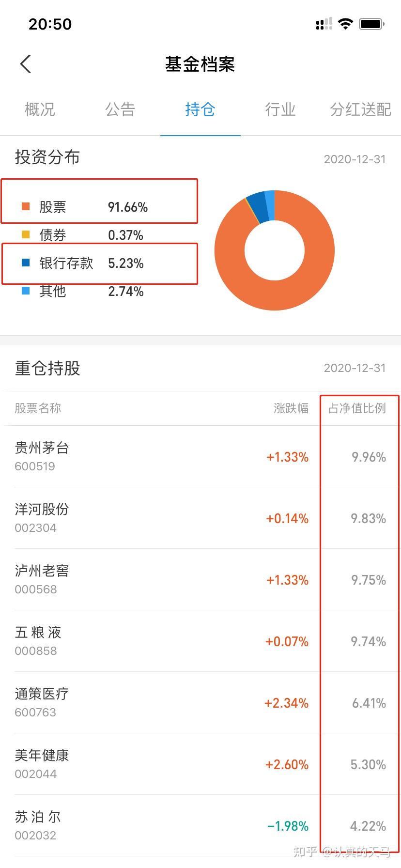401x868 pixels.
Task: Open the 公告 tab
Action: tap(120, 110)
